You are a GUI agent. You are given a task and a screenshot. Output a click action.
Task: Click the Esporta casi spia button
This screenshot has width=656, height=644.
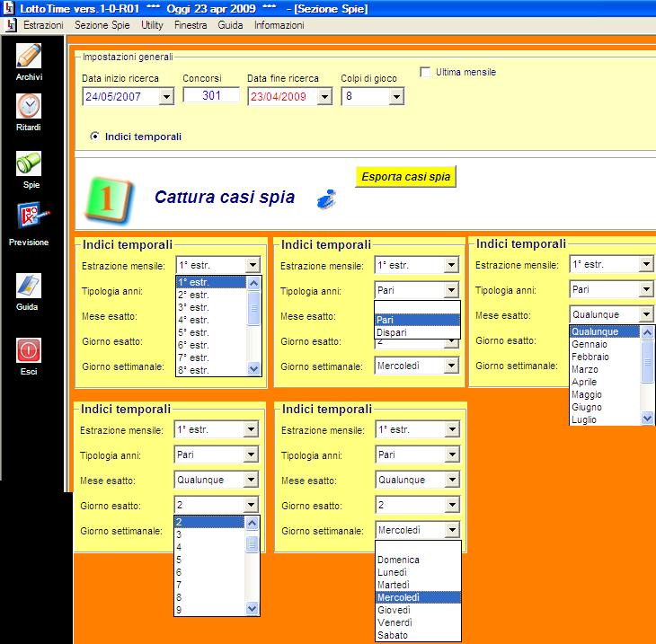405,176
